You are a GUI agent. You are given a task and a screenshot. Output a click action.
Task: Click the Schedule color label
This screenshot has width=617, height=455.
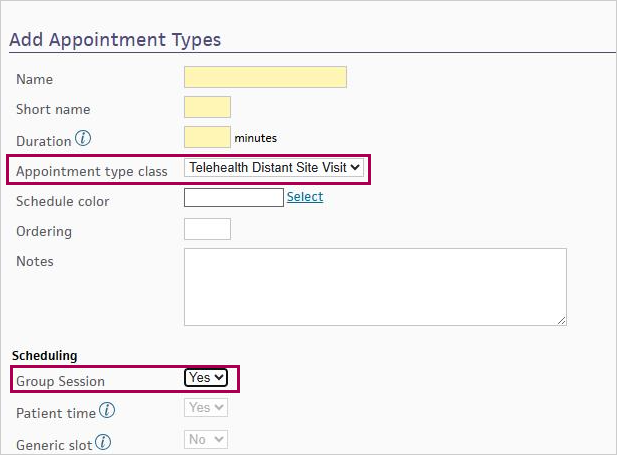[x=63, y=201]
